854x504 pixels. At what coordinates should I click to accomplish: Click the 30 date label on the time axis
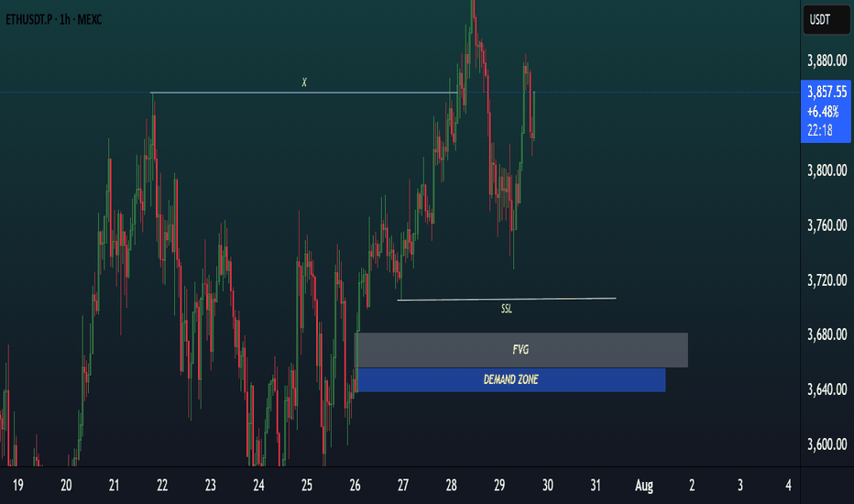coord(547,485)
